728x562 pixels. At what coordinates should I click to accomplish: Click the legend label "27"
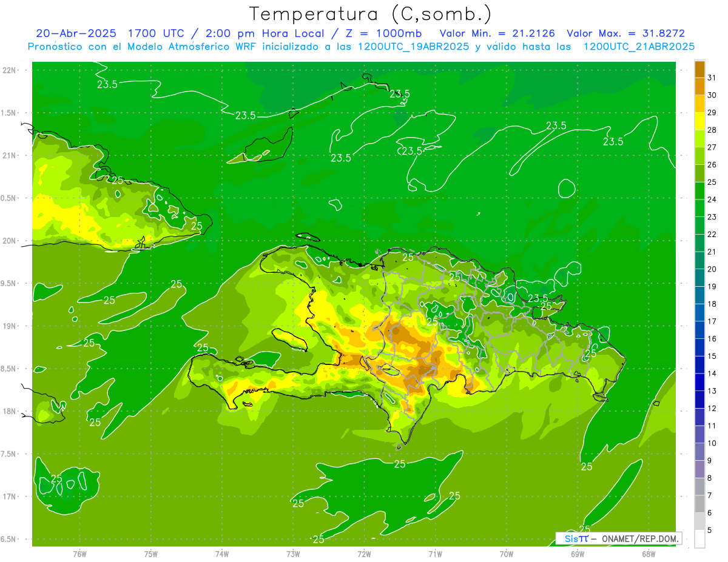point(712,147)
